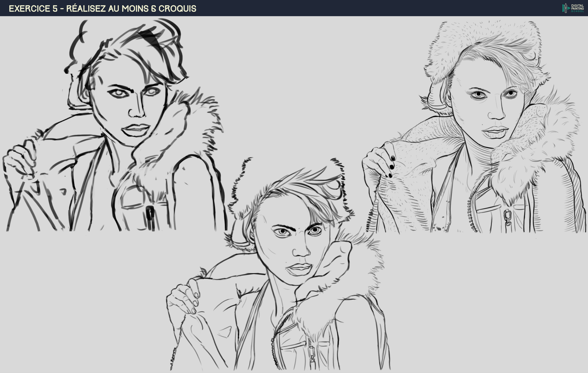Click the Digital Painting School stylus logo icon

click(x=566, y=8)
